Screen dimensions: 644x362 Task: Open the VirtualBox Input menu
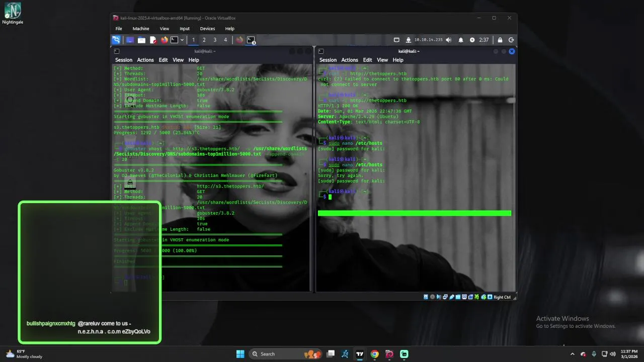coord(185,29)
